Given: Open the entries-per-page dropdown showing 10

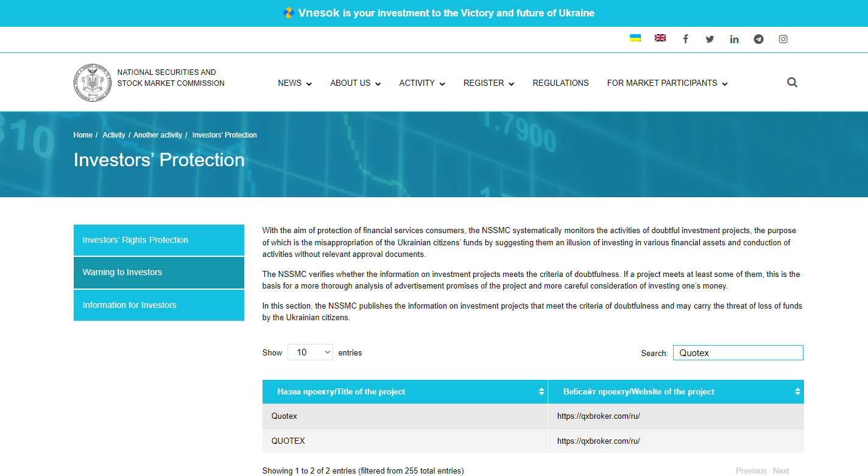Looking at the screenshot, I should pyautogui.click(x=310, y=352).
